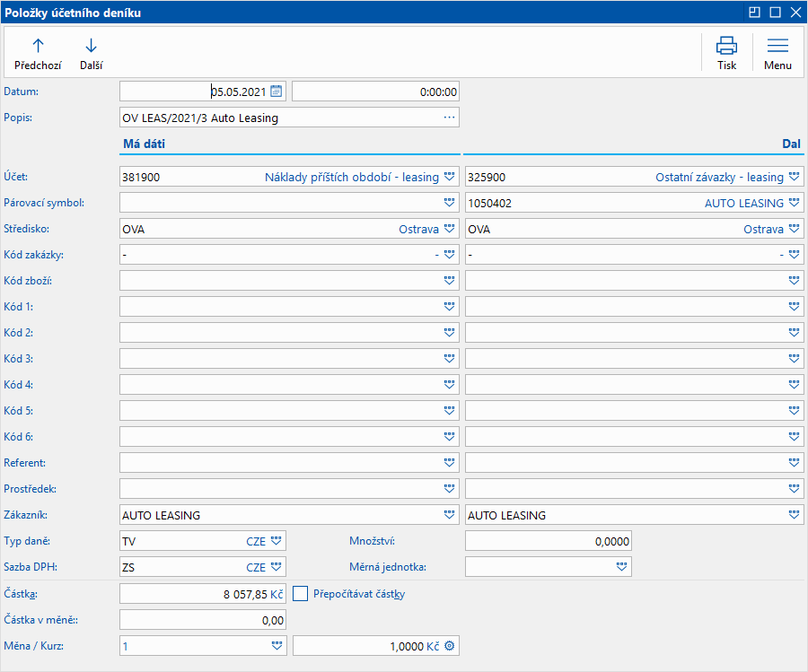This screenshot has height=672, width=808.
Task: Select the Má dáti section header
Action: click(x=145, y=144)
